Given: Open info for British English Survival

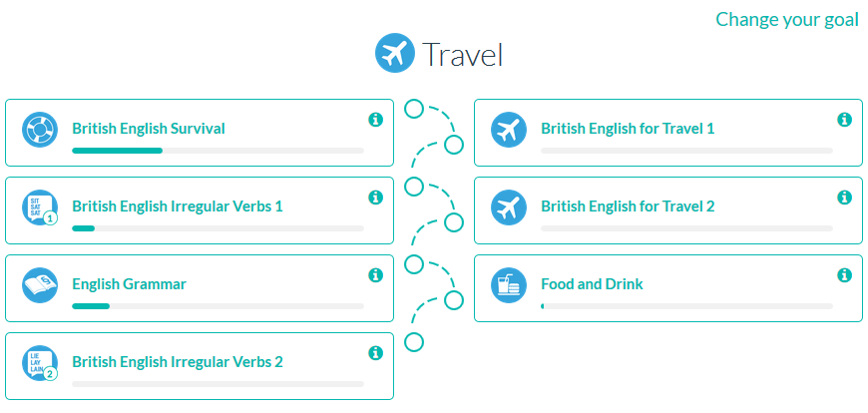Looking at the screenshot, I should (x=376, y=119).
